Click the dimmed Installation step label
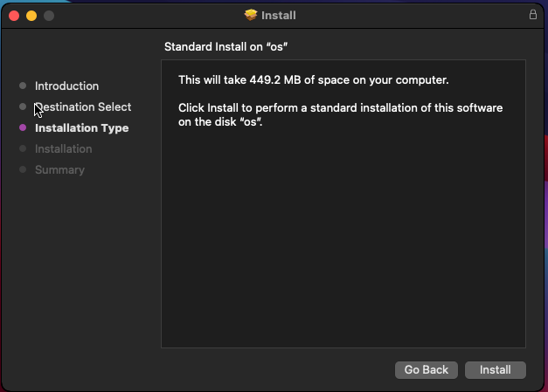 [64, 148]
